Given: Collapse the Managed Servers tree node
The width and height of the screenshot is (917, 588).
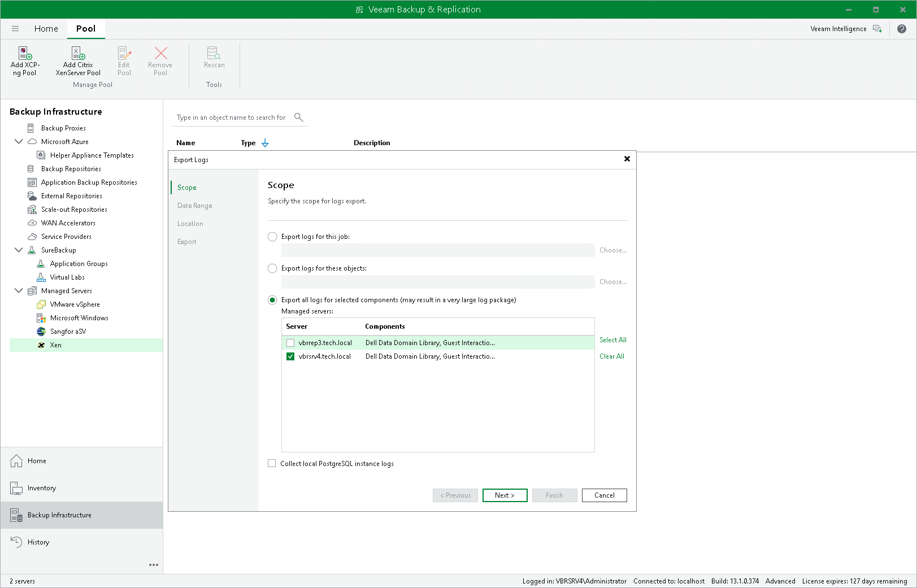Looking at the screenshot, I should [x=19, y=291].
